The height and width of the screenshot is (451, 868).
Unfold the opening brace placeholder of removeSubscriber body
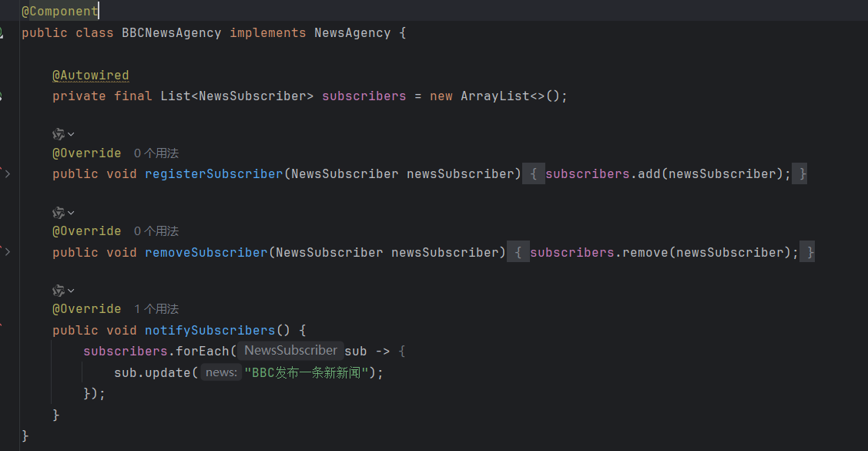click(x=518, y=252)
